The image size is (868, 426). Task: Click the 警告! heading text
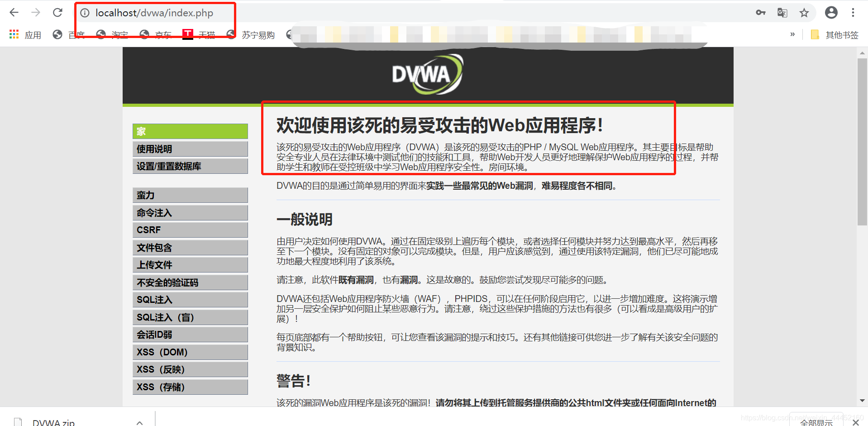[294, 381]
